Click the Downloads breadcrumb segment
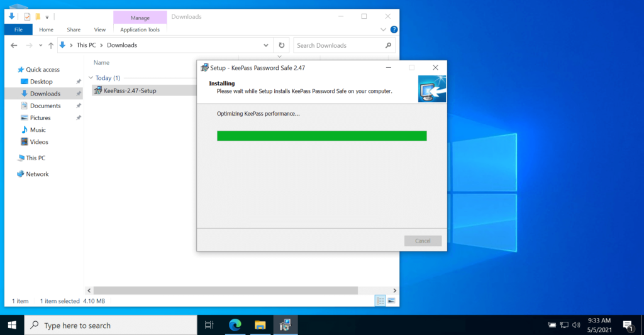 tap(122, 45)
